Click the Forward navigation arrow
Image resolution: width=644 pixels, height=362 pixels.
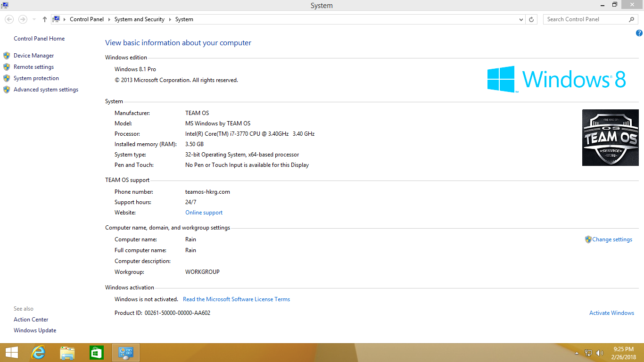22,19
